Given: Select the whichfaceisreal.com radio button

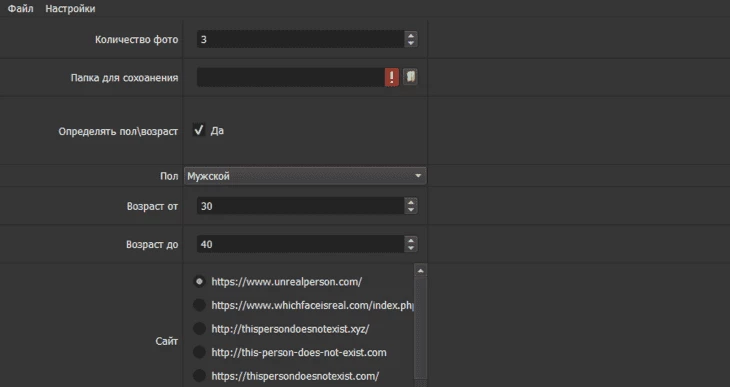Looking at the screenshot, I should tap(199, 305).
